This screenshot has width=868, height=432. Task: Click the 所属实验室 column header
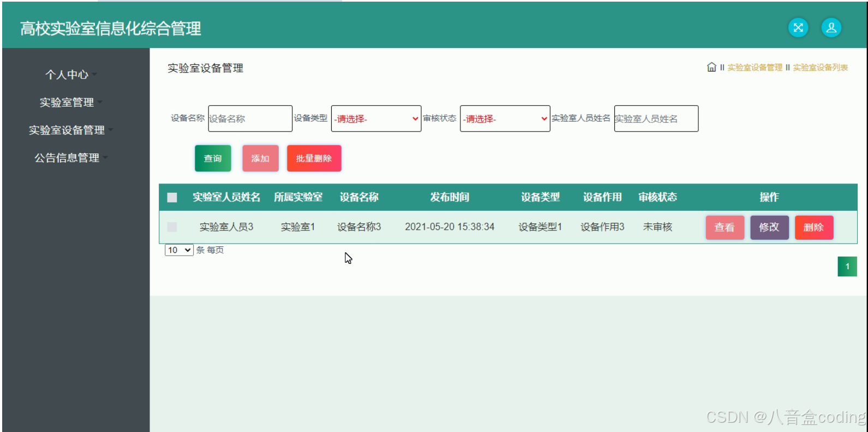point(298,197)
